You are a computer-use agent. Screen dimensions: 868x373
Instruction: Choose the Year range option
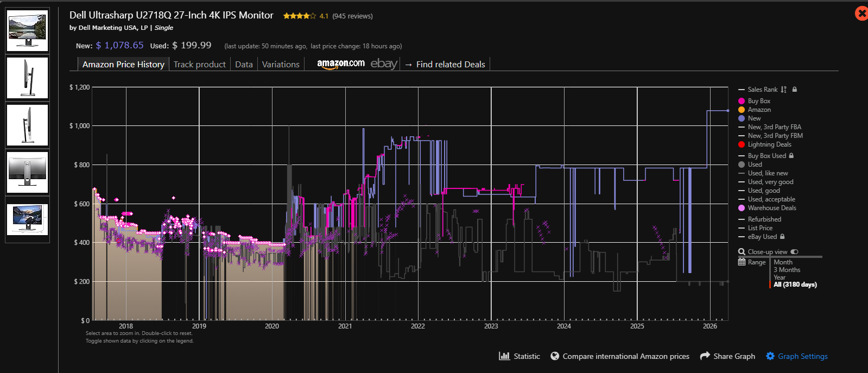(780, 277)
